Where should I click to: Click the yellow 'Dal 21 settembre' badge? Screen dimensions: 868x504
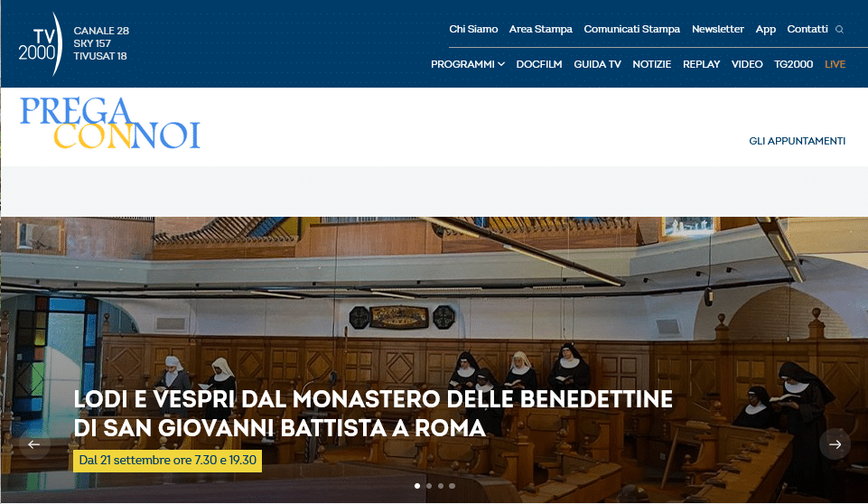167,461
